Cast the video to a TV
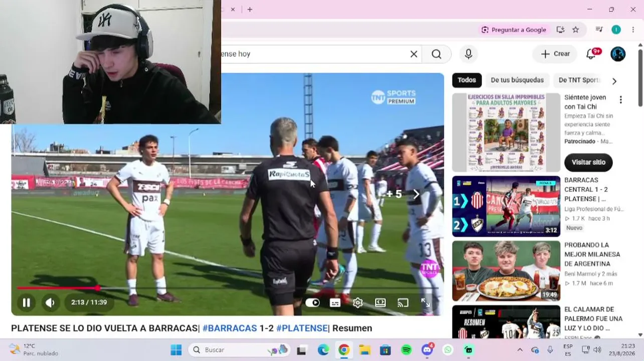 point(403,302)
